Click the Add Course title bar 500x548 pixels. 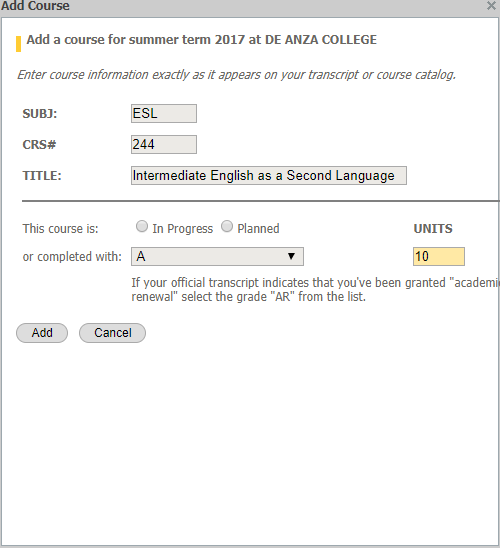243,6
